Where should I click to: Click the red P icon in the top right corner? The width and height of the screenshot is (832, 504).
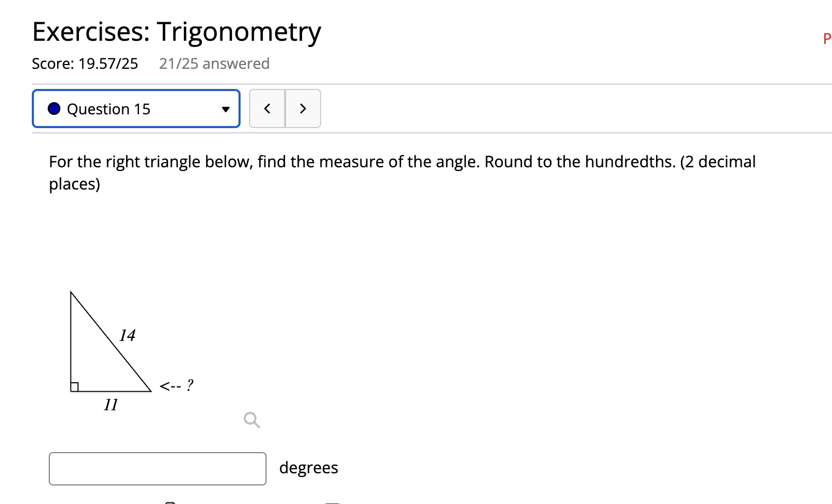(826, 38)
